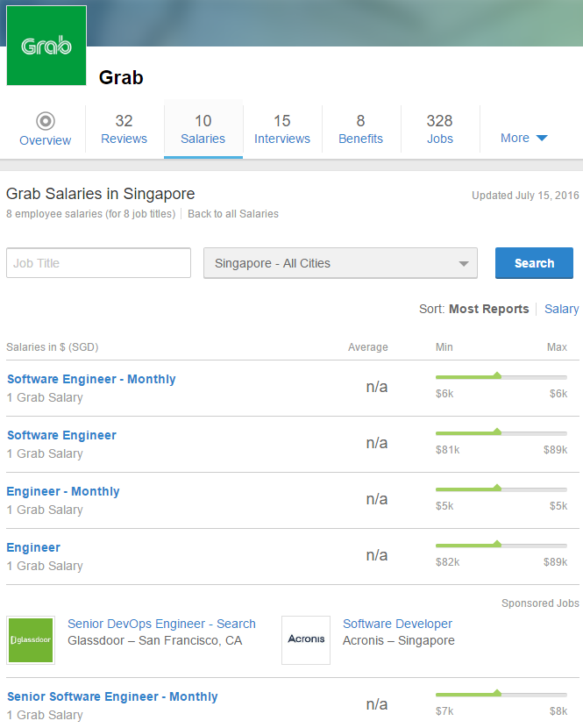Click the Glassdoor sponsored job logo

tap(31, 639)
